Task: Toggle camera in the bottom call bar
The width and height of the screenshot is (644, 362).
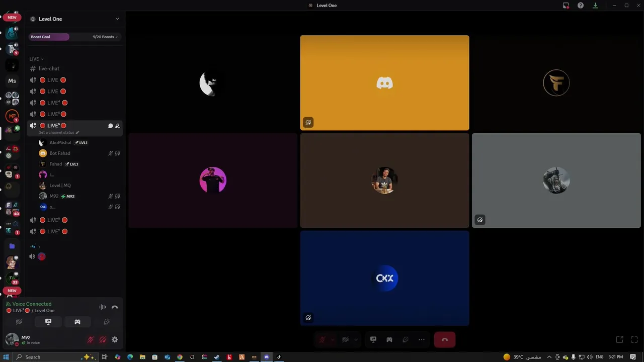Action: click(x=345, y=340)
